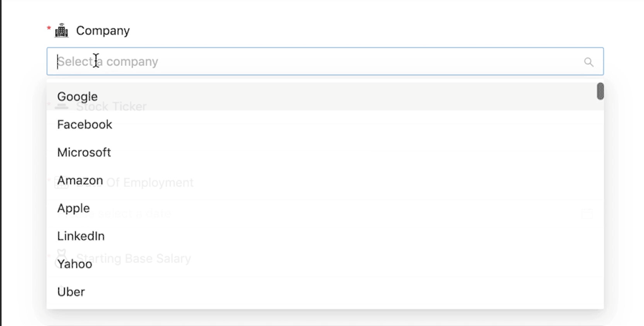Image resolution: width=644 pixels, height=326 pixels.
Task: Select the Amazon option
Action: [80, 181]
